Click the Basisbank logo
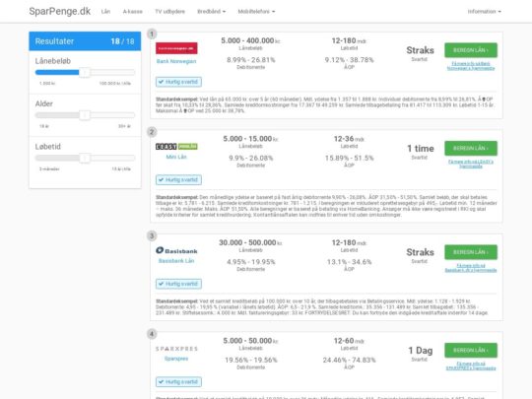The image size is (532, 399). [x=176, y=251]
